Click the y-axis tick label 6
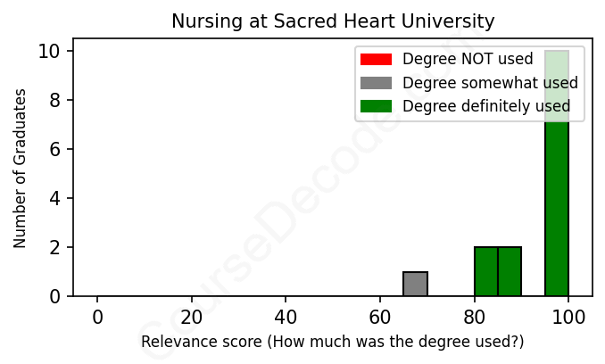Viewport: 605px width, 364px height. (55, 149)
